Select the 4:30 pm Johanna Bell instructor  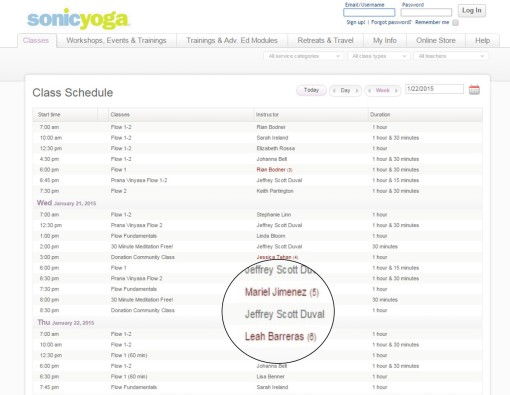(x=272, y=159)
